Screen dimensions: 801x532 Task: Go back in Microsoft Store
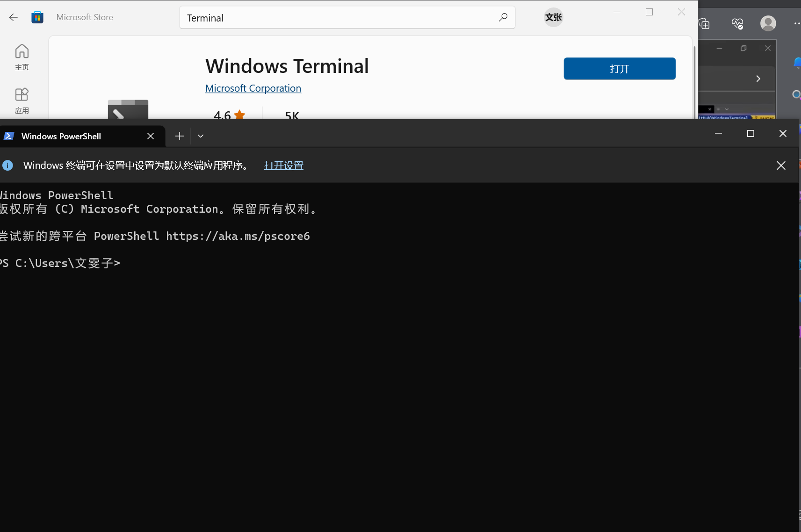[x=13, y=17]
